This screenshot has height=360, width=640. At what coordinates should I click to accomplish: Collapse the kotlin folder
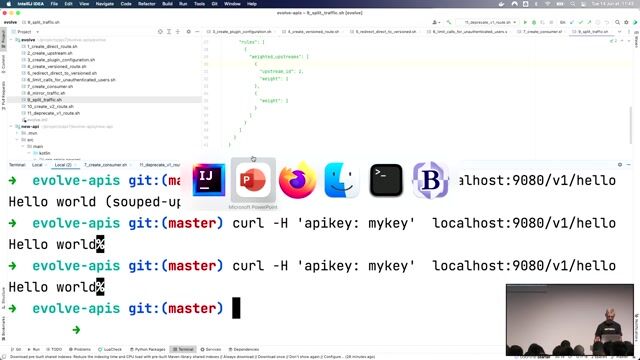29,153
